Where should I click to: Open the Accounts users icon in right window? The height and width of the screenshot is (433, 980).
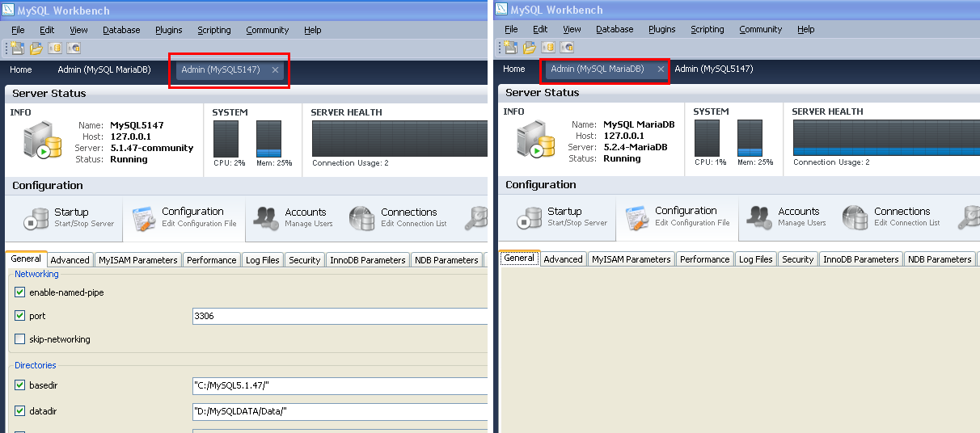coord(759,217)
